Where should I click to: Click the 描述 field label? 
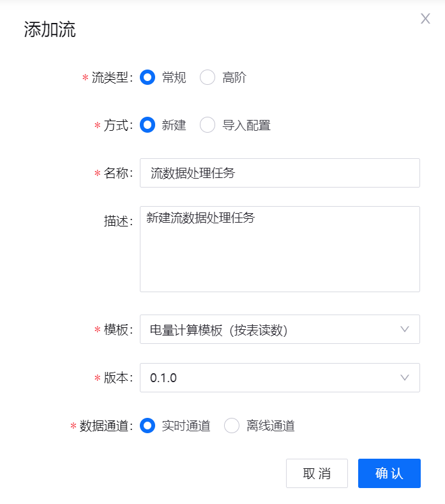click(x=117, y=221)
